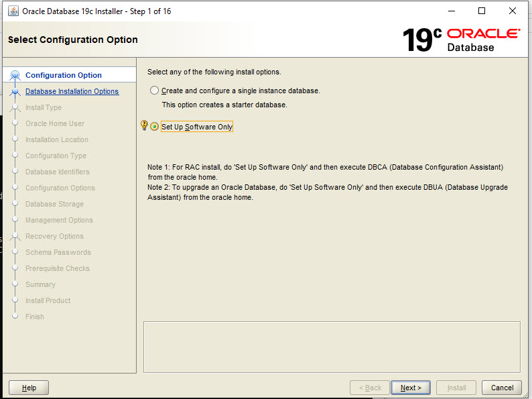Cancel the Oracle installation
The width and height of the screenshot is (532, 399).
pyautogui.click(x=502, y=388)
